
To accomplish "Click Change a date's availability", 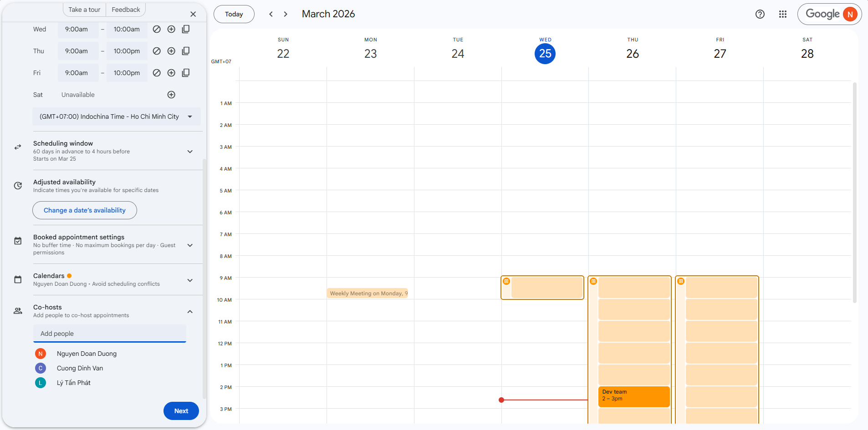I will click(85, 210).
